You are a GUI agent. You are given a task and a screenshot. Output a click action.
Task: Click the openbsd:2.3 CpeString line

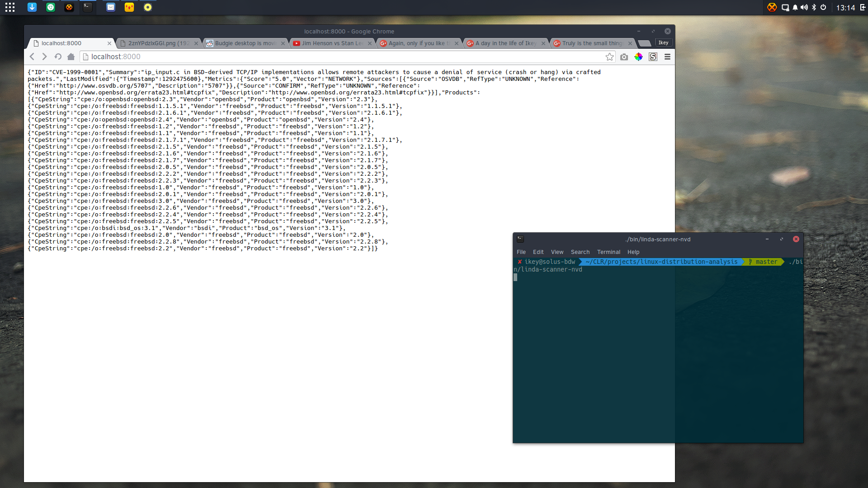[203, 99]
